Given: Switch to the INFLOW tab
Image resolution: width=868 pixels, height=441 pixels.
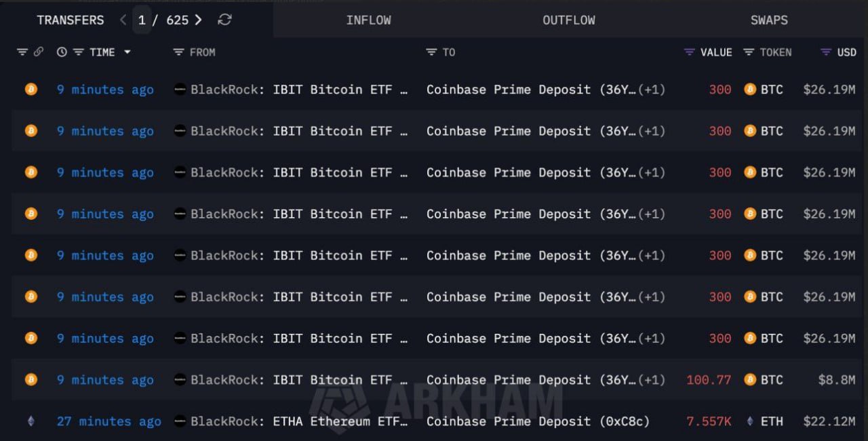Looking at the screenshot, I should 368,20.
